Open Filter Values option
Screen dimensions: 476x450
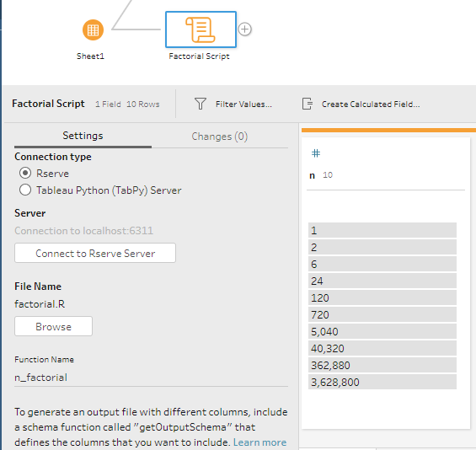[x=243, y=104]
